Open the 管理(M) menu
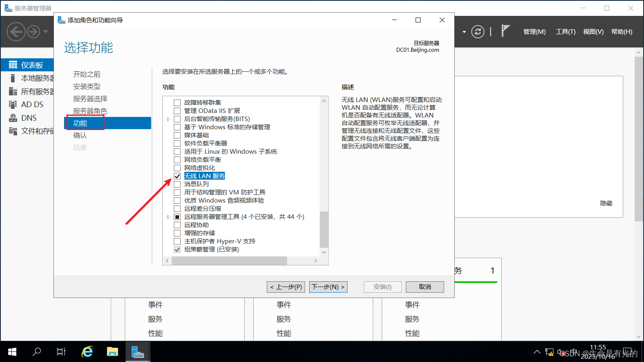644x362 pixels. click(534, 31)
